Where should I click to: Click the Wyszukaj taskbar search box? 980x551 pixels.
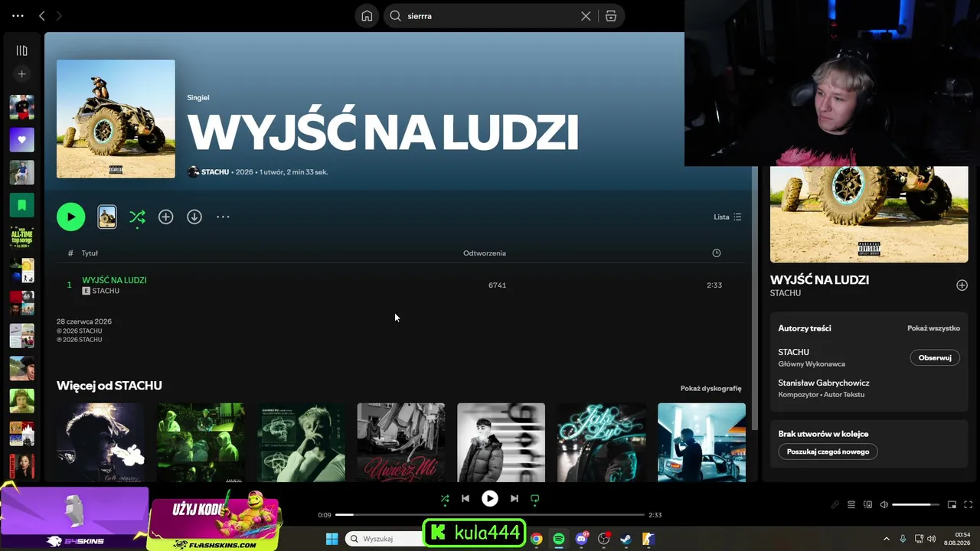tap(384, 539)
